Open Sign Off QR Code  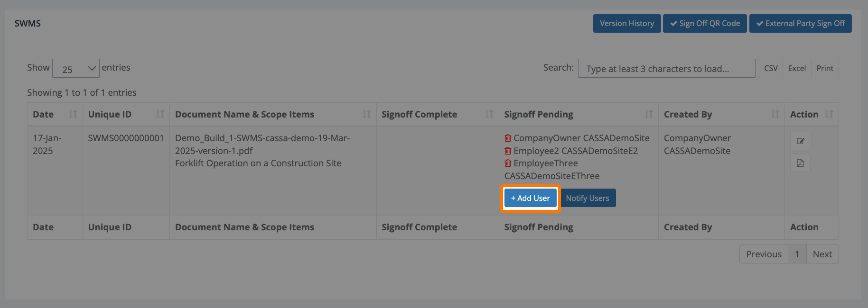coord(705,24)
